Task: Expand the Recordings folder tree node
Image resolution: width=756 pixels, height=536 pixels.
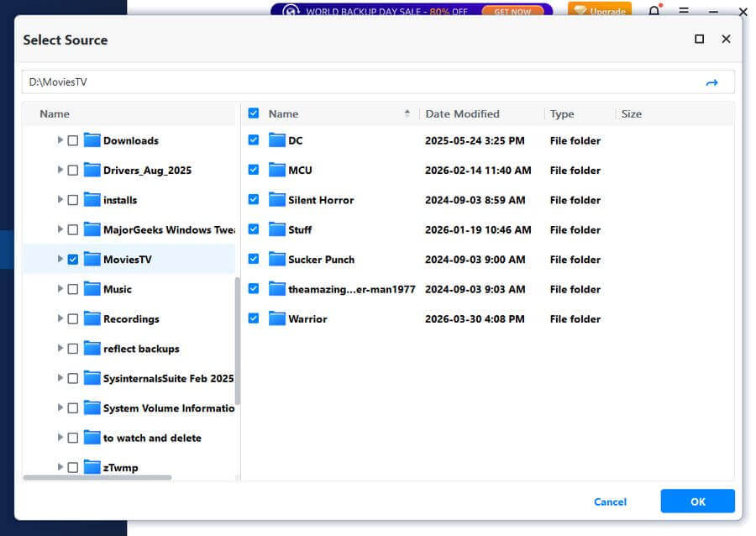Action: (60, 318)
